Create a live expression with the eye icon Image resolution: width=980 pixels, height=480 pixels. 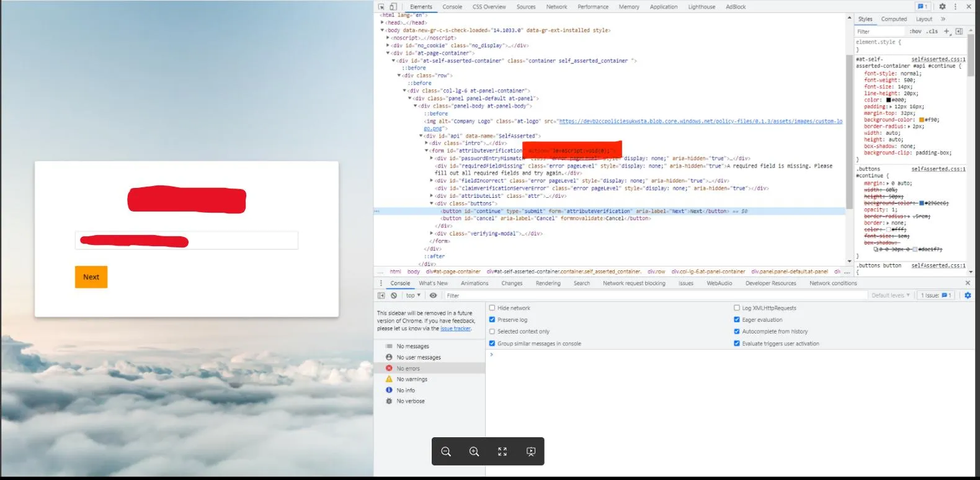433,295
